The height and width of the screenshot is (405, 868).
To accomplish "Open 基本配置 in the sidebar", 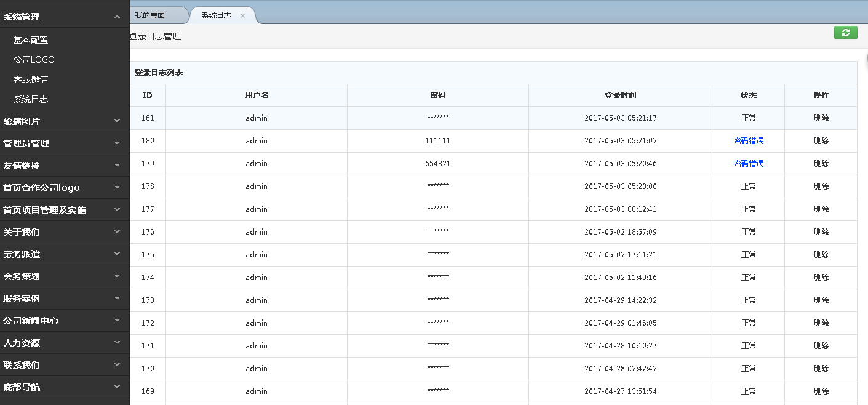I will [x=31, y=40].
